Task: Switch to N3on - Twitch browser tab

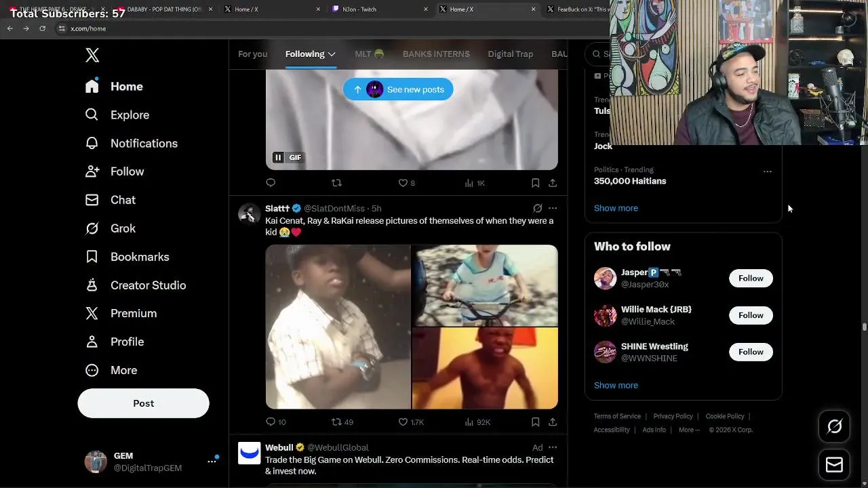Action: click(378, 9)
